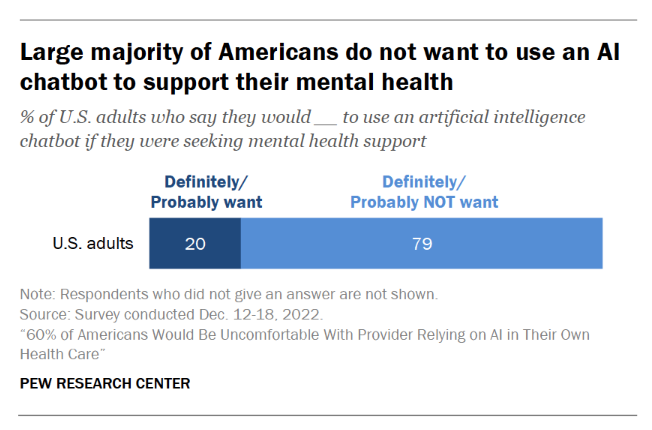The width and height of the screenshot is (652, 430).
Task: Select the "Definitely/Probably NOT want" legend label
Action: 424,192
